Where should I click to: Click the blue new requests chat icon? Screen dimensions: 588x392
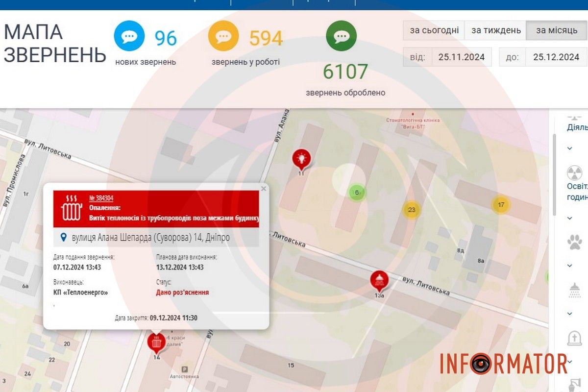129,37
